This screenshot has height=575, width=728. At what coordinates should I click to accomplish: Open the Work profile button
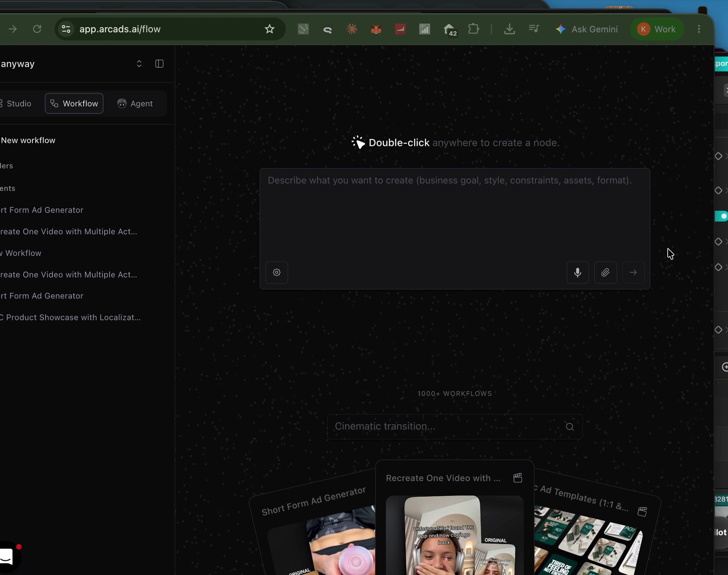pos(656,29)
